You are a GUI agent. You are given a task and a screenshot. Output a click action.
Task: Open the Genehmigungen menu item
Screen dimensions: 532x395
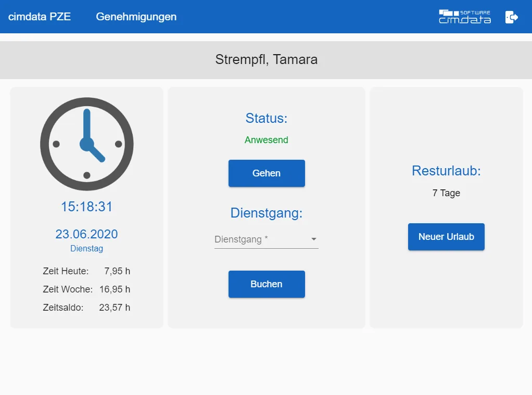tap(136, 17)
